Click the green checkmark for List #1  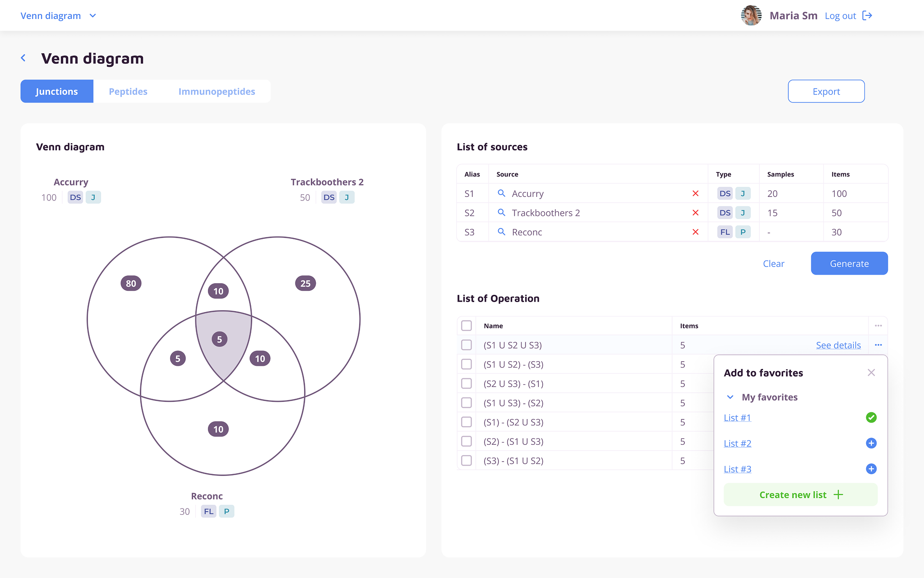(x=871, y=418)
